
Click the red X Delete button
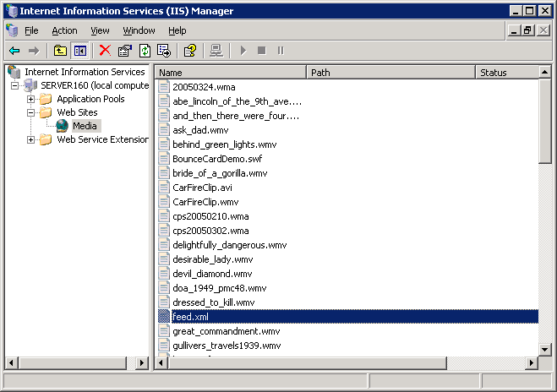click(x=105, y=51)
